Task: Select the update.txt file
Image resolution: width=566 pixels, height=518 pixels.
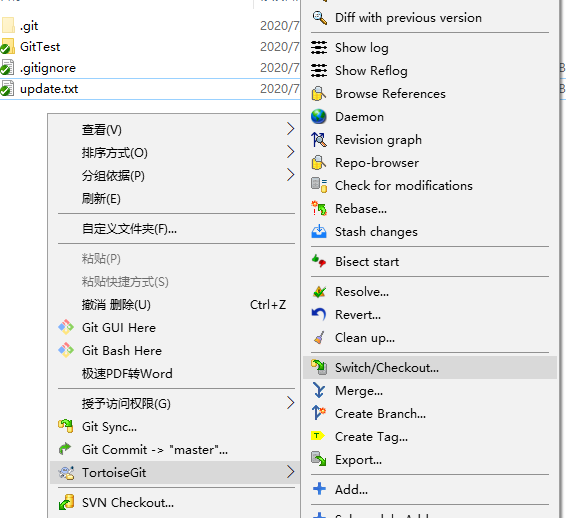Action: (x=49, y=89)
